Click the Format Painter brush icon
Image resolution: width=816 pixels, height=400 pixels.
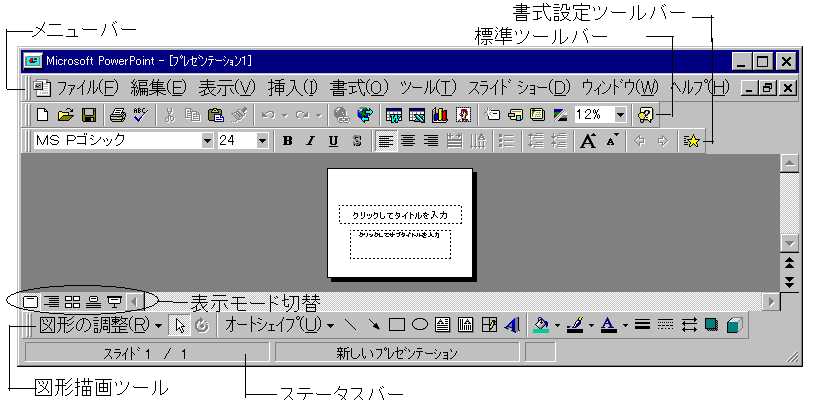pyautogui.click(x=238, y=115)
